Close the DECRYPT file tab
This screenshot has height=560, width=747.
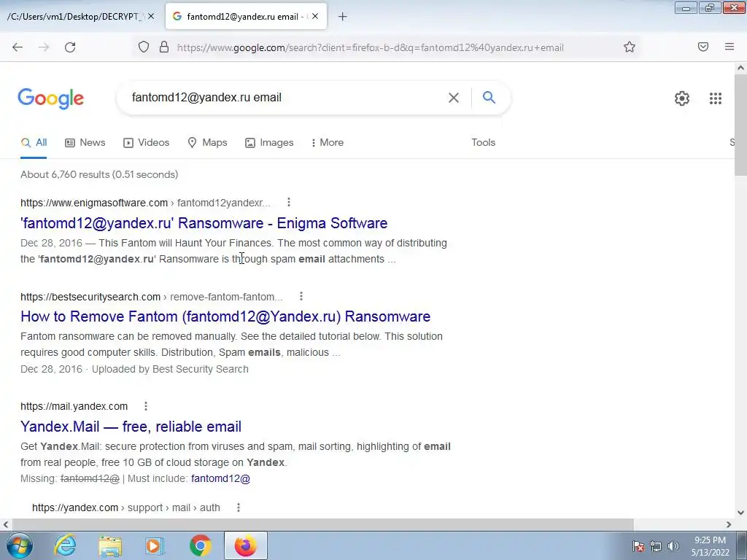(x=151, y=16)
